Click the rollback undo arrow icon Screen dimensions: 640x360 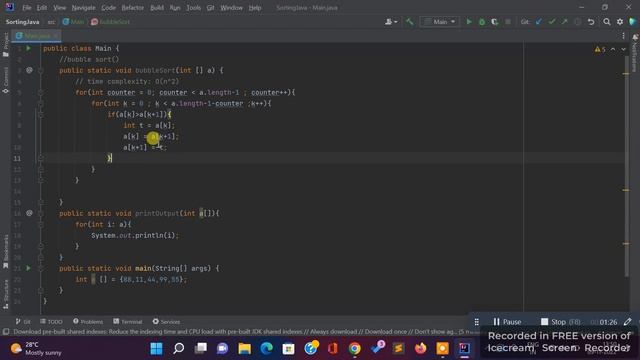click(x=591, y=22)
